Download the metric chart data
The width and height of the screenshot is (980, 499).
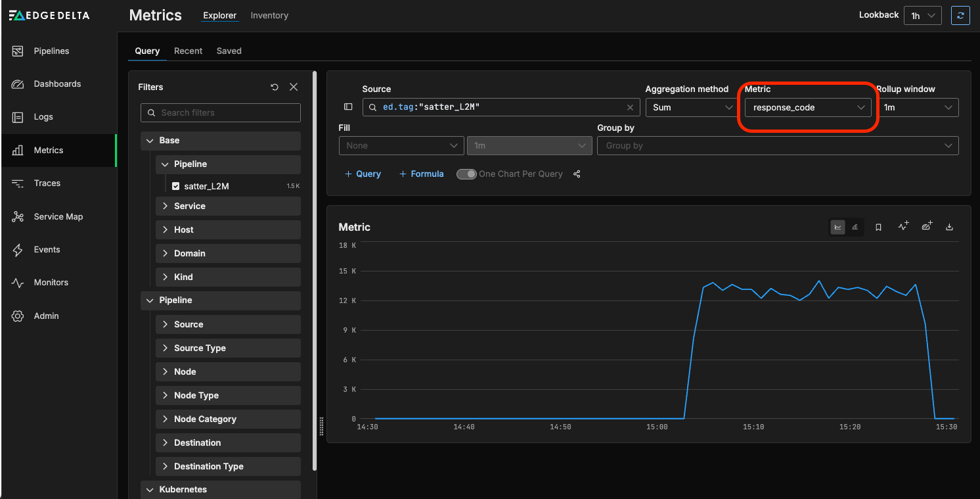[x=949, y=227]
